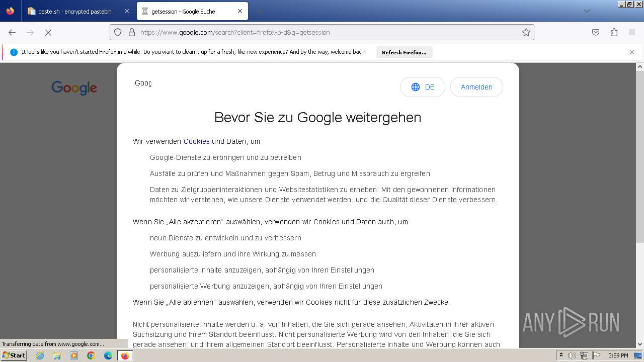This screenshot has width=644, height=362.
Task: Go back one page
Action: point(12,32)
